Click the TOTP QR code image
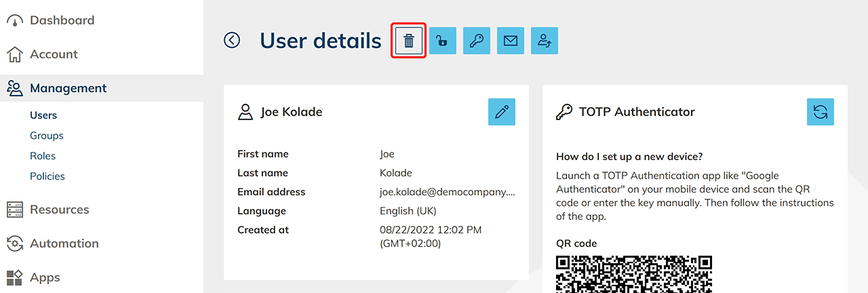The height and width of the screenshot is (293, 868). 634,274
